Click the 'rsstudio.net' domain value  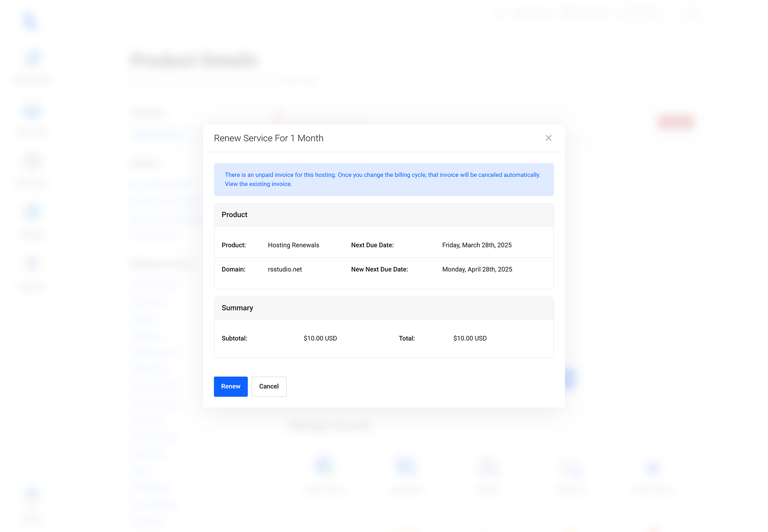[x=285, y=270]
